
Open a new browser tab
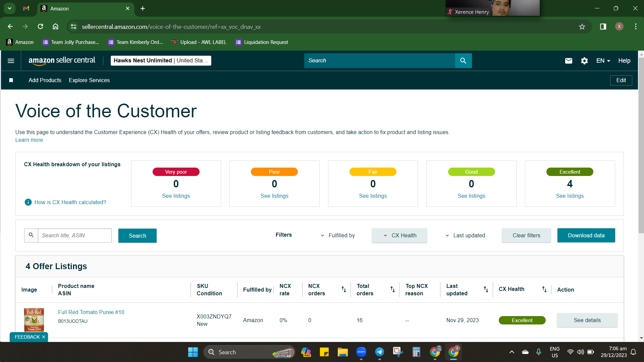click(143, 8)
